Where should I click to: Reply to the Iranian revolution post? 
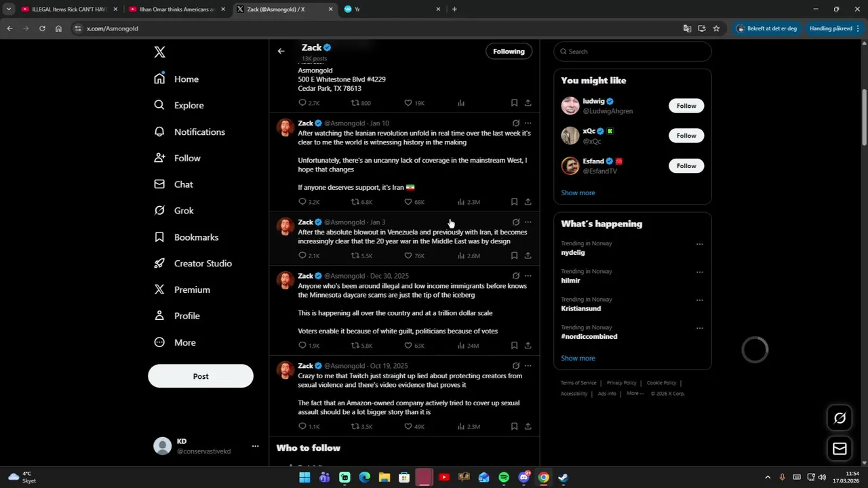[x=309, y=202]
